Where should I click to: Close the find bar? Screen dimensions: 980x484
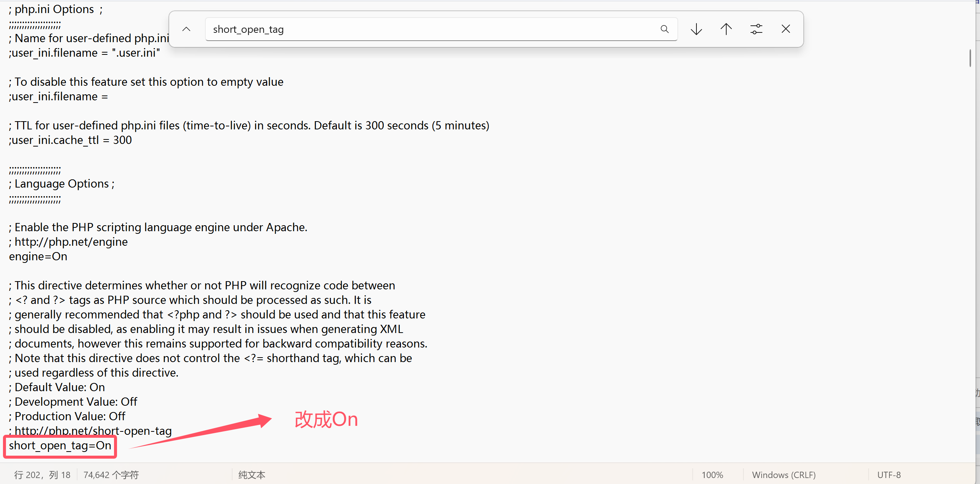(x=785, y=29)
